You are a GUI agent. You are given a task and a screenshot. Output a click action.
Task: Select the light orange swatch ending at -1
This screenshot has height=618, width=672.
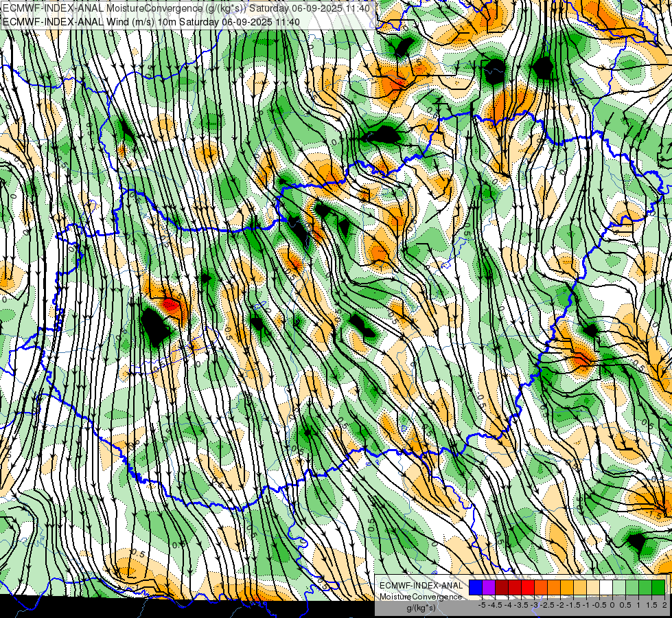pos(580,587)
